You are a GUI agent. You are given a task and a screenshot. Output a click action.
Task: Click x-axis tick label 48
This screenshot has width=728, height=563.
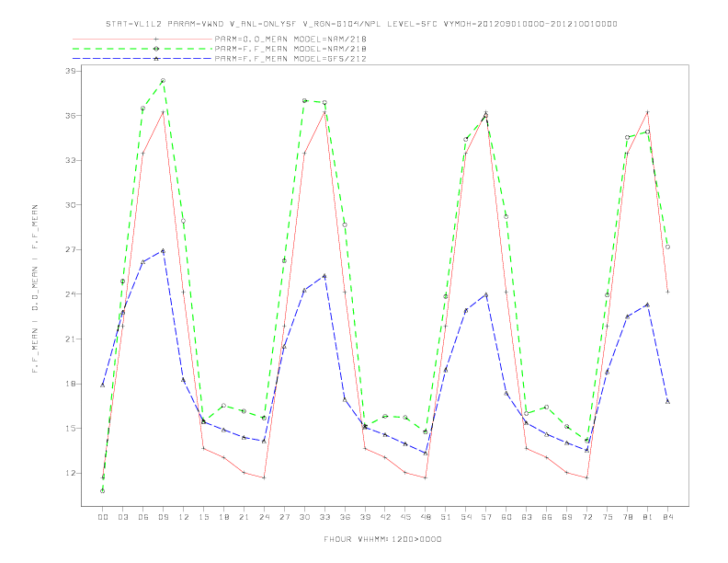pos(426,517)
